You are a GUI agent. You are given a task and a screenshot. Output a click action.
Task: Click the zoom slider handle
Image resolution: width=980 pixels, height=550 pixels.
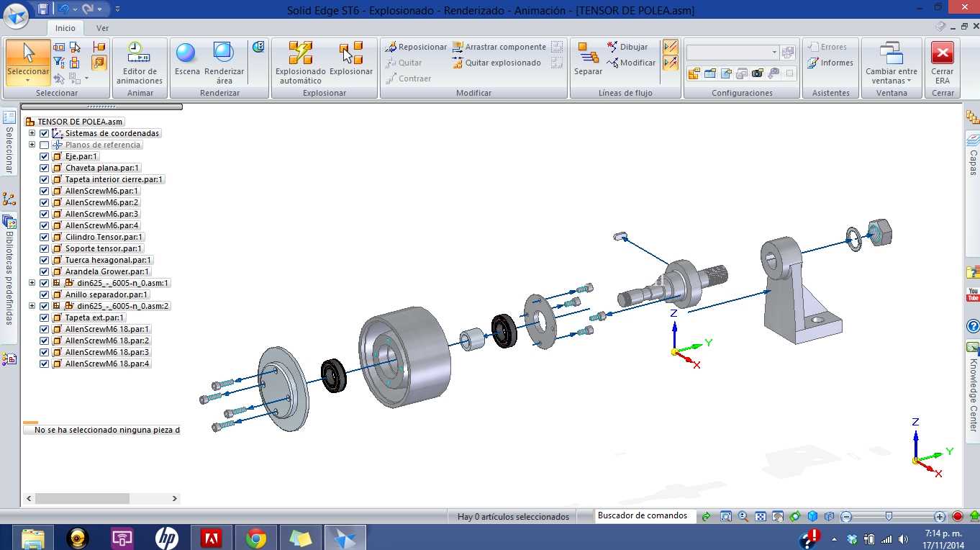(889, 516)
